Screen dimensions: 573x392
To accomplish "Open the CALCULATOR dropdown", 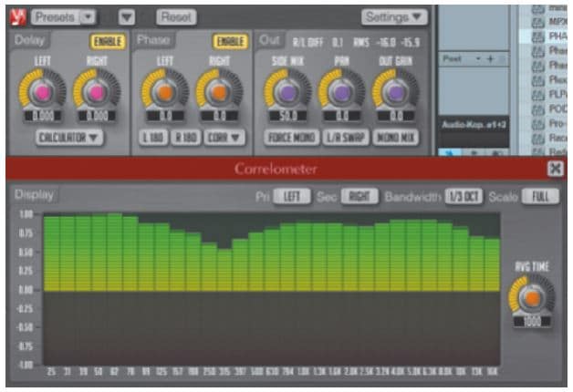I will 69,138.
